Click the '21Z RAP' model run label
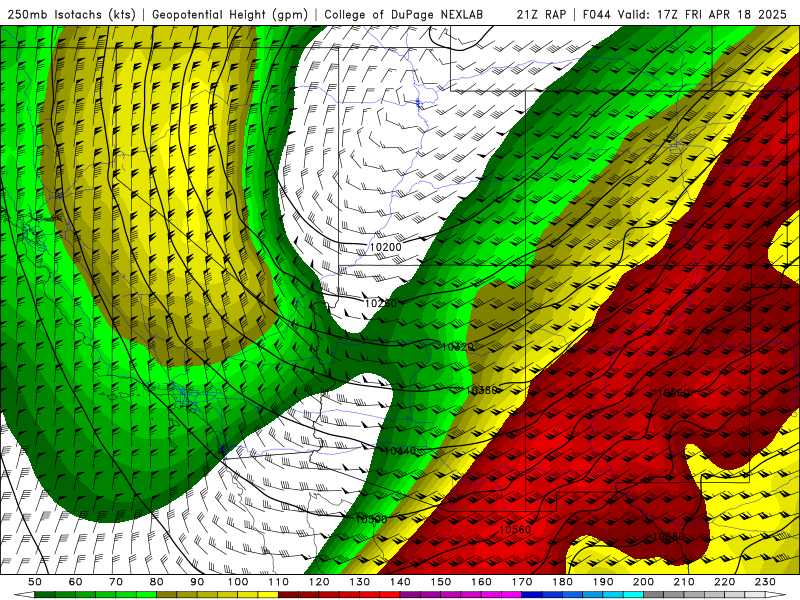The image size is (800, 600). [x=541, y=15]
